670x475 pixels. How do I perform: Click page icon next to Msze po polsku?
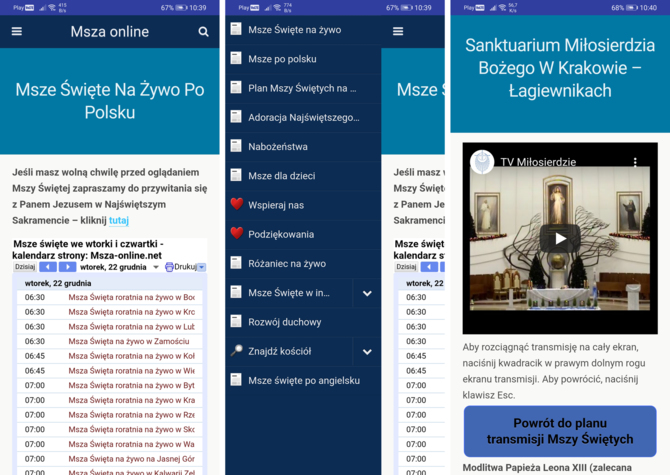(236, 58)
